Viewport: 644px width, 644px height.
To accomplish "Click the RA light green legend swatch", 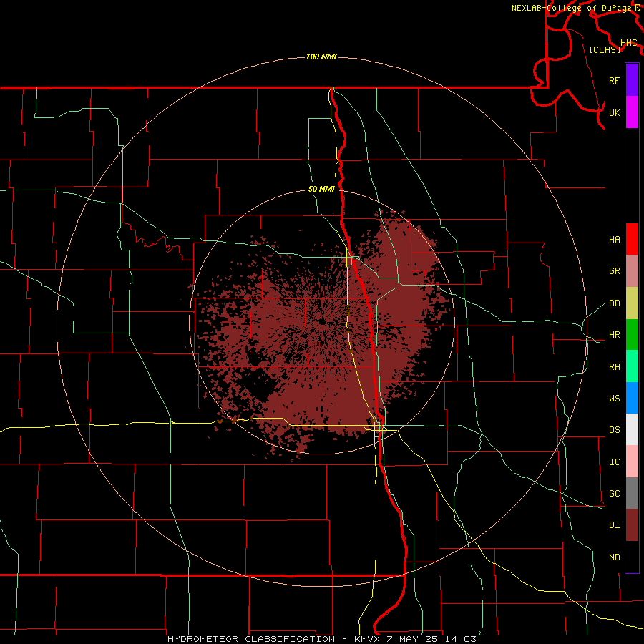I will tap(632, 366).
